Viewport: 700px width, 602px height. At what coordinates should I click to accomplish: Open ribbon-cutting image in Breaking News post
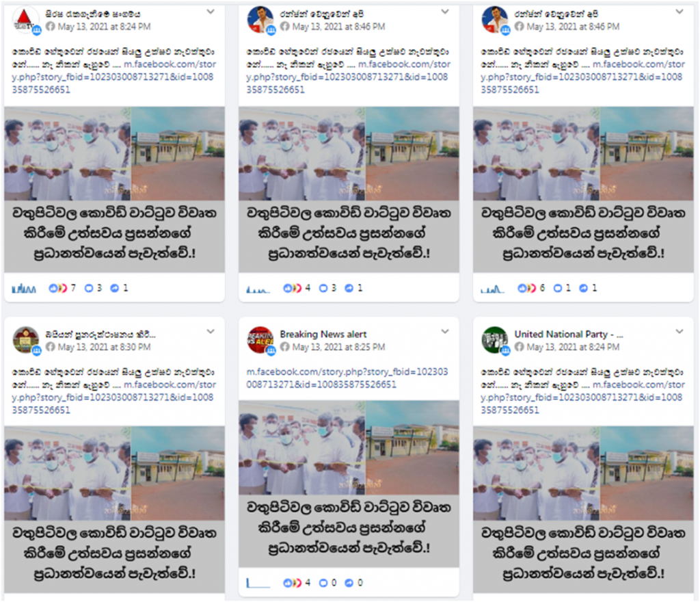tap(349, 447)
